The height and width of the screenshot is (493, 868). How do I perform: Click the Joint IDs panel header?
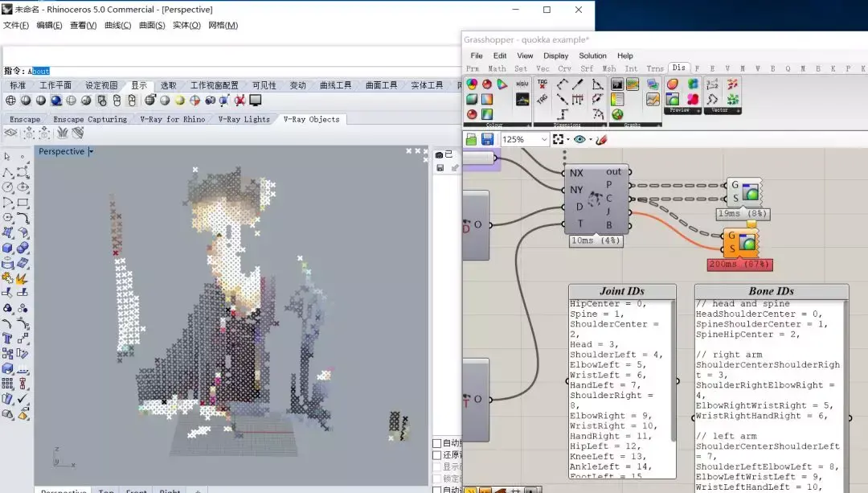pos(622,291)
